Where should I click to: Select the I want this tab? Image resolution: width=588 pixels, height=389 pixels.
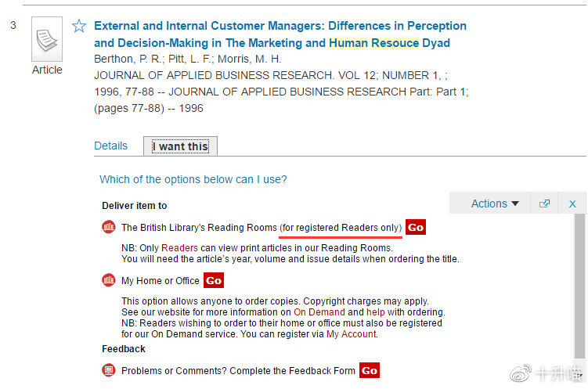click(180, 146)
